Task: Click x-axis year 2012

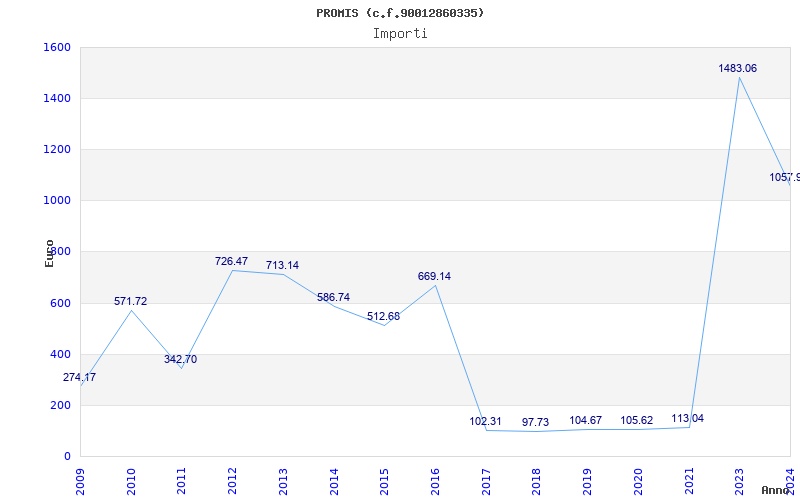Action: point(233,481)
